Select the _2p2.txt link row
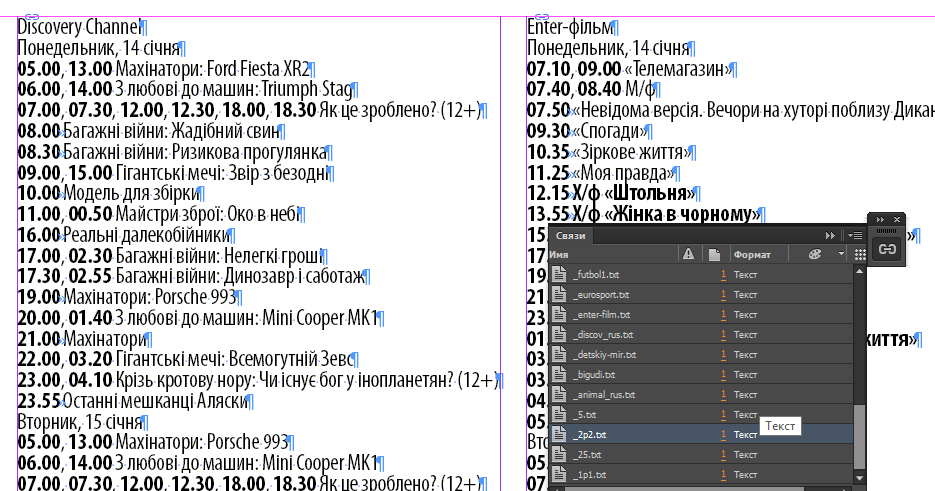935x491 pixels. click(701, 434)
